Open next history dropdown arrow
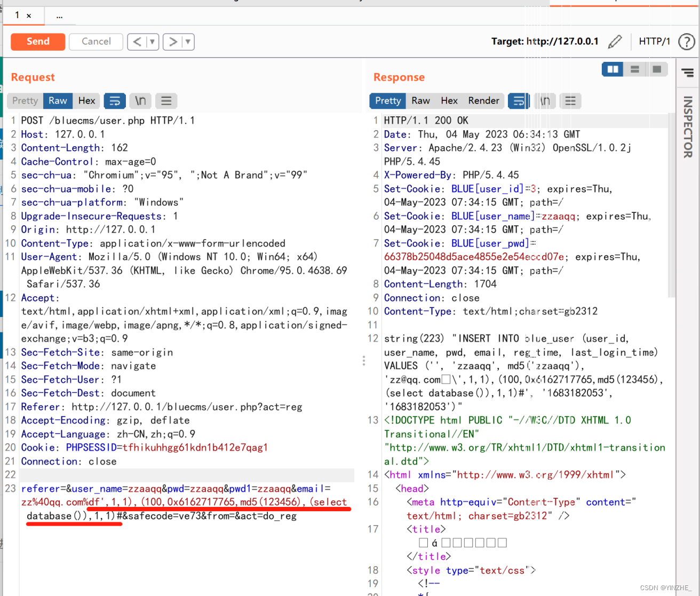The image size is (700, 596). click(188, 42)
